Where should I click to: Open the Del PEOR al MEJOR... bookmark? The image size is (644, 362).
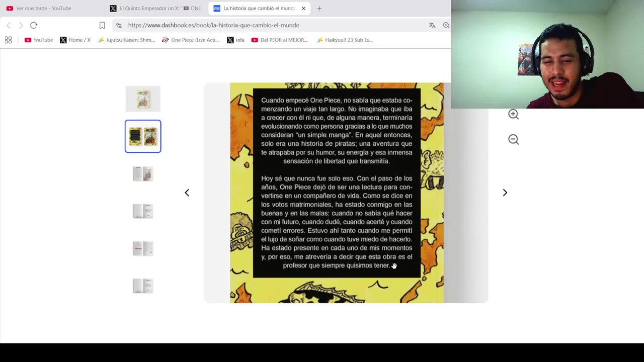[x=279, y=40]
